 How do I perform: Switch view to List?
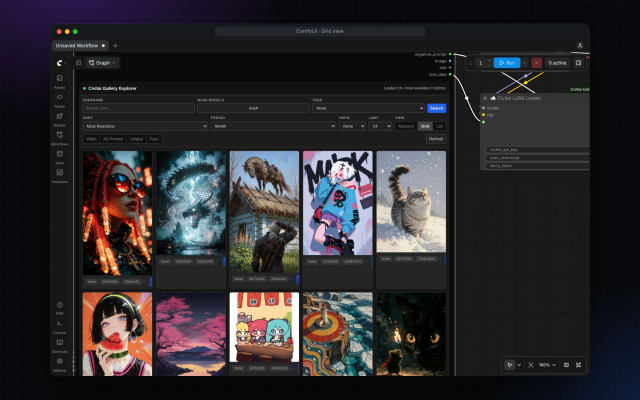440,126
